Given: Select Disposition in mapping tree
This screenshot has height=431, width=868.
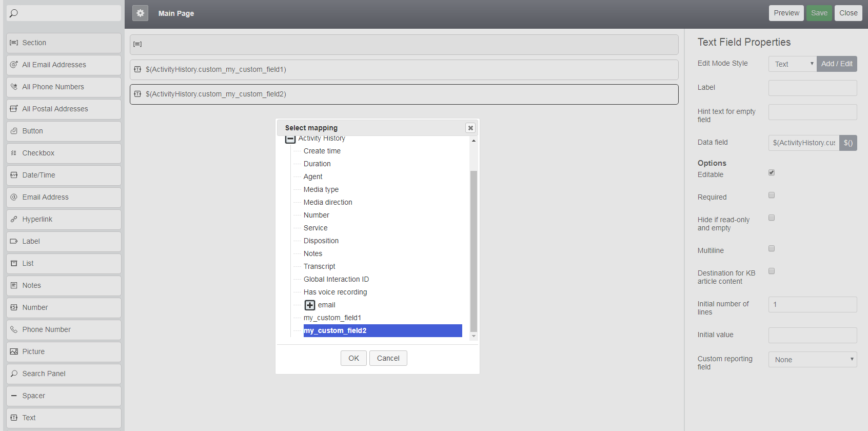Looking at the screenshot, I should pos(321,241).
